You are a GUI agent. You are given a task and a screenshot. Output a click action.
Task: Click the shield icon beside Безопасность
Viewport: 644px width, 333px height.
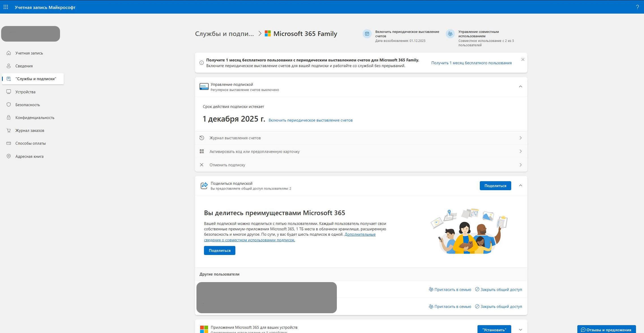(x=9, y=105)
